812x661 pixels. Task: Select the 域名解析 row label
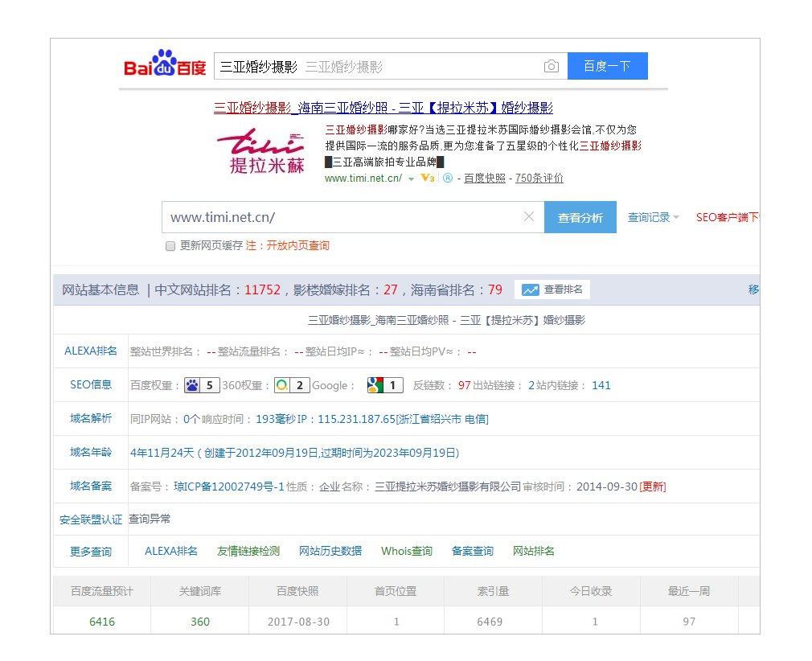coord(91,419)
